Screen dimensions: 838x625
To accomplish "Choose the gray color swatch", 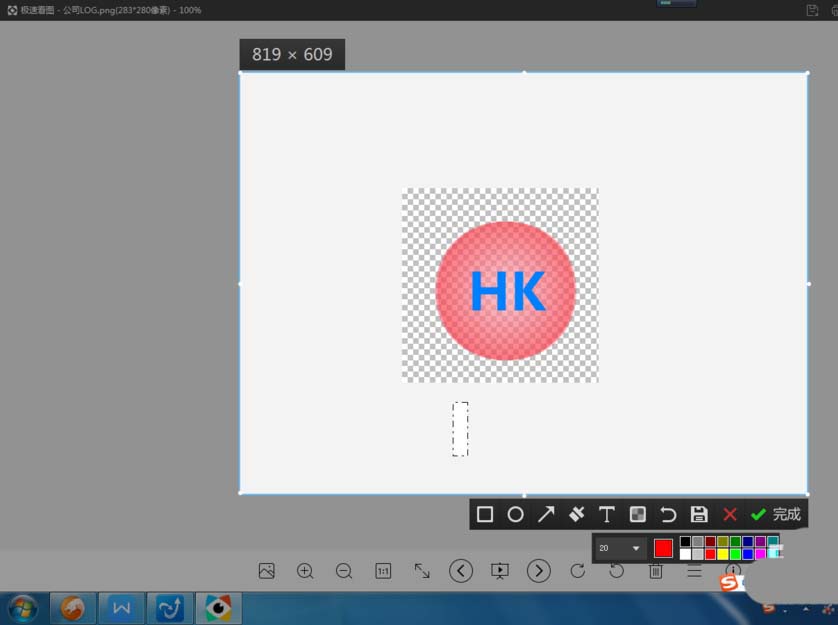I will point(697,542).
